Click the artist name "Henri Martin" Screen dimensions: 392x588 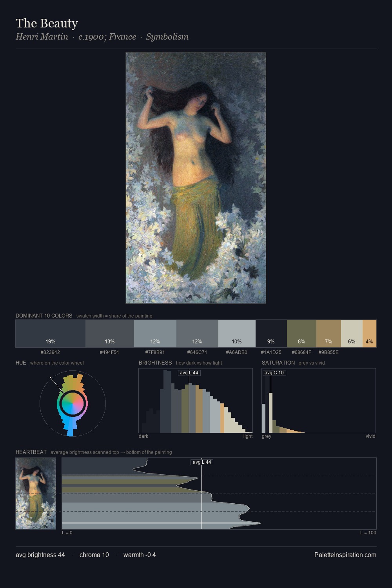point(42,37)
